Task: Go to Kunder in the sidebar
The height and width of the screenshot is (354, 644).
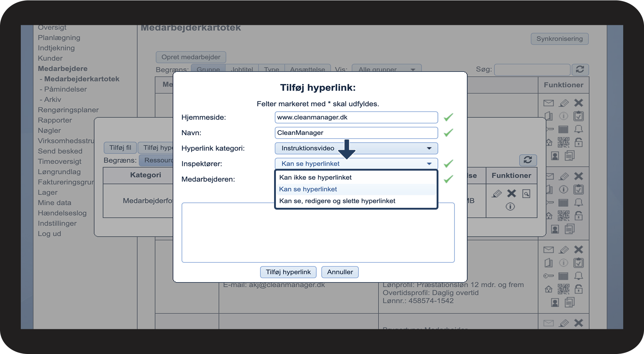Action: tap(50, 58)
